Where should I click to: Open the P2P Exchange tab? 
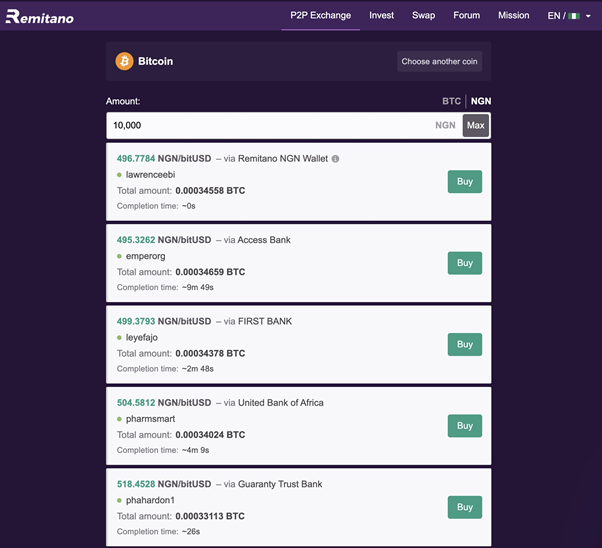tap(321, 15)
